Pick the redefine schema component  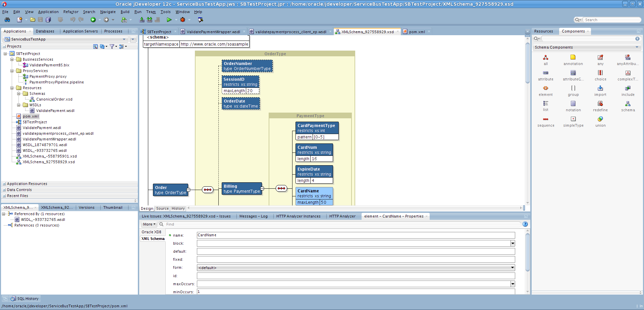(x=600, y=106)
